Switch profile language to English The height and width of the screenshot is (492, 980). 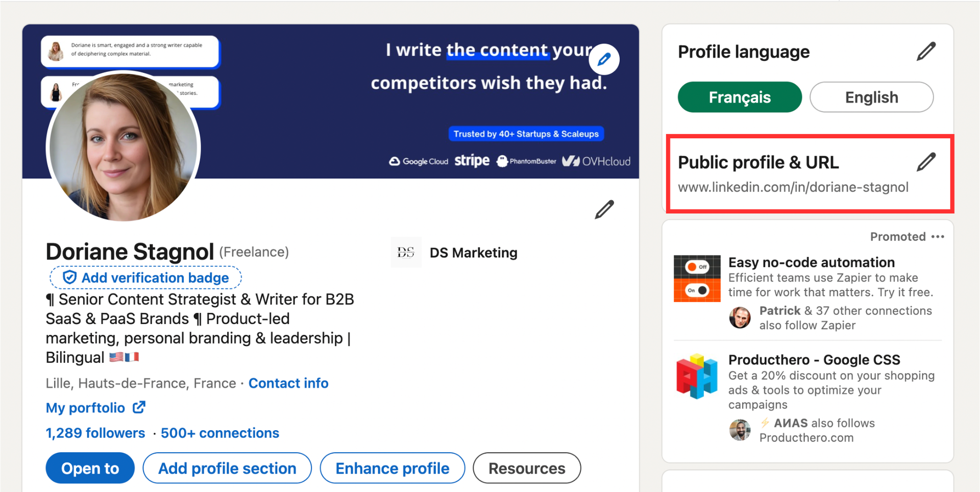(871, 97)
